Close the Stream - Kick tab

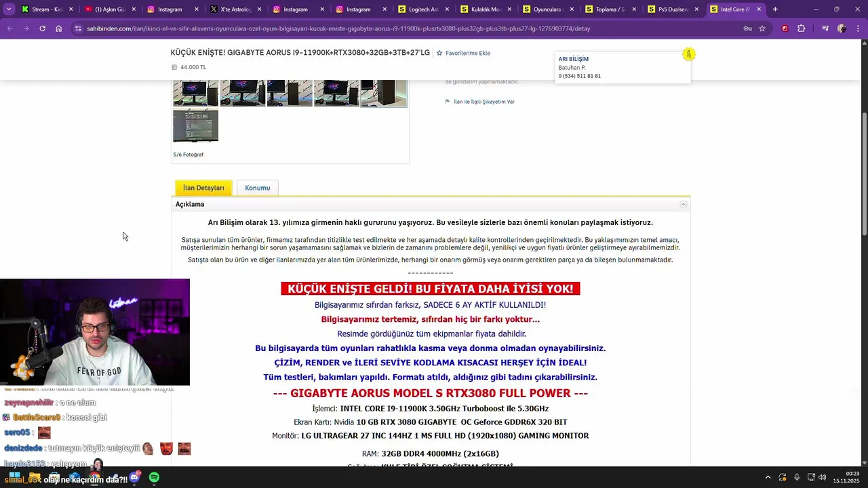tap(71, 9)
